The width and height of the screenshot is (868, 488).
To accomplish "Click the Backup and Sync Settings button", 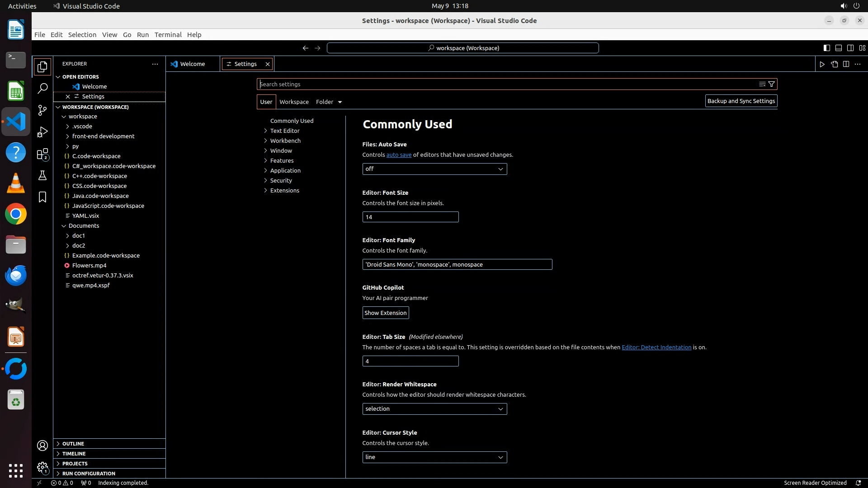I will click(x=741, y=101).
